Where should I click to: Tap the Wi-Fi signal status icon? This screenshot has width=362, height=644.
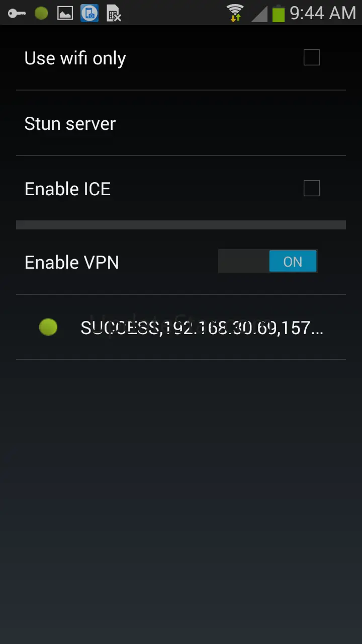pos(235,13)
